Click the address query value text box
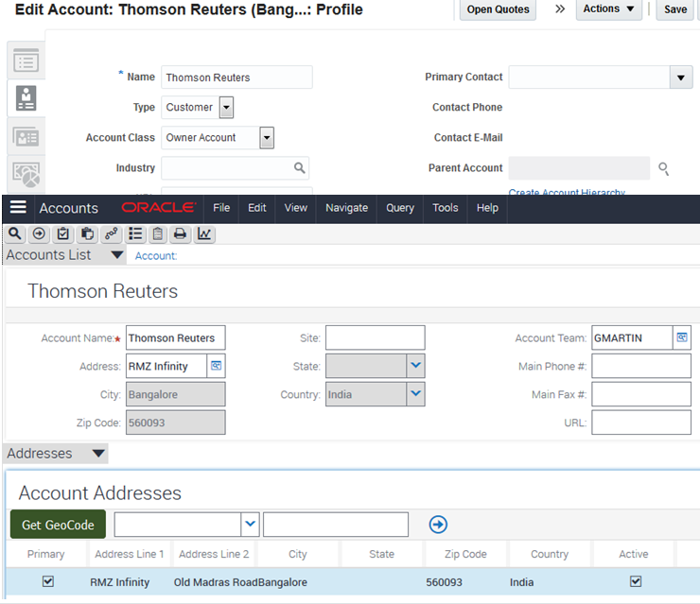Image resolution: width=700 pixels, height=604 pixels. pos(336,525)
